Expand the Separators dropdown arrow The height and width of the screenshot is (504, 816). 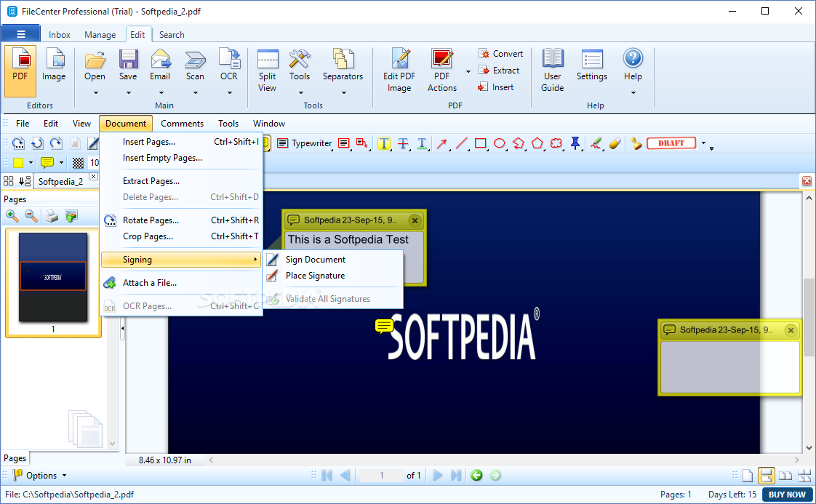tap(343, 93)
